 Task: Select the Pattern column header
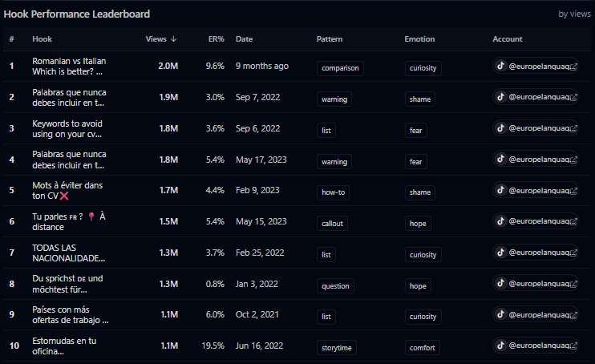click(x=330, y=38)
